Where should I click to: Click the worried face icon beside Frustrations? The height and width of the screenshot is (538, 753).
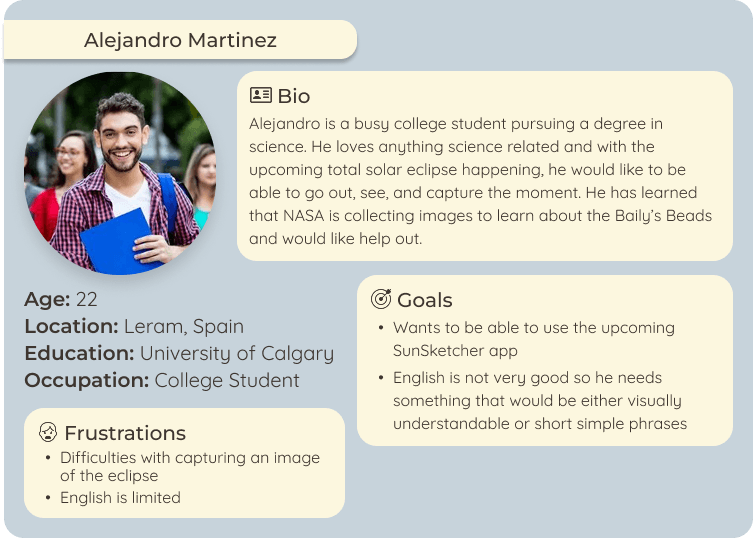coord(48,433)
